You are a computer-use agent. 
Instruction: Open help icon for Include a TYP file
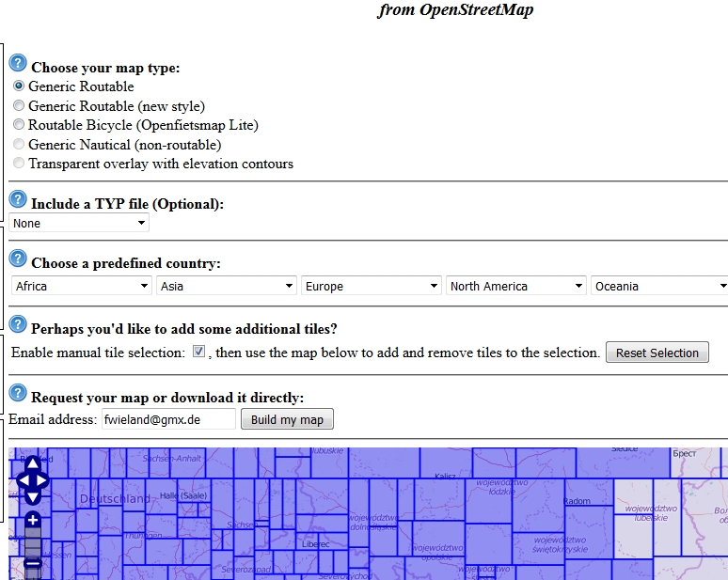click(x=18, y=200)
